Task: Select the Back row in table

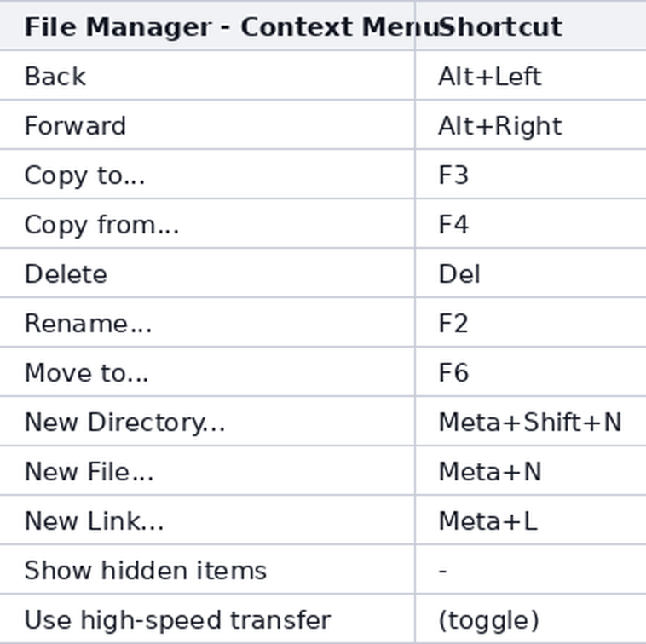Action: [323, 75]
